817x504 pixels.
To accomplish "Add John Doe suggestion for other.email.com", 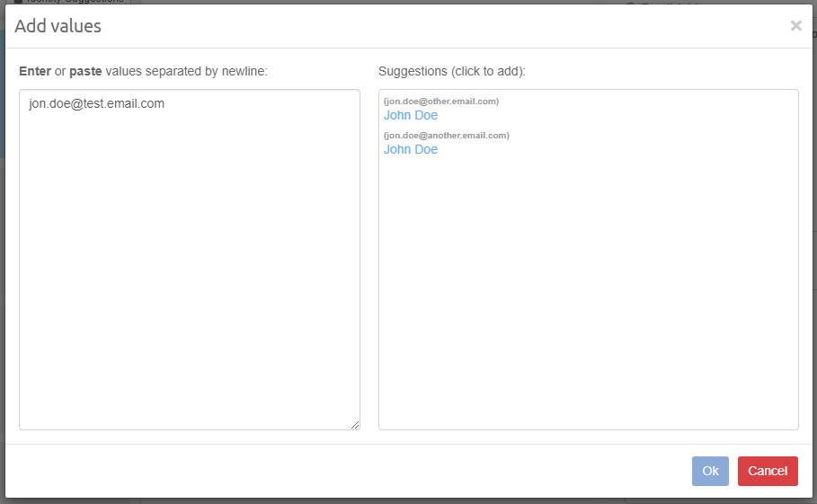I will click(411, 115).
